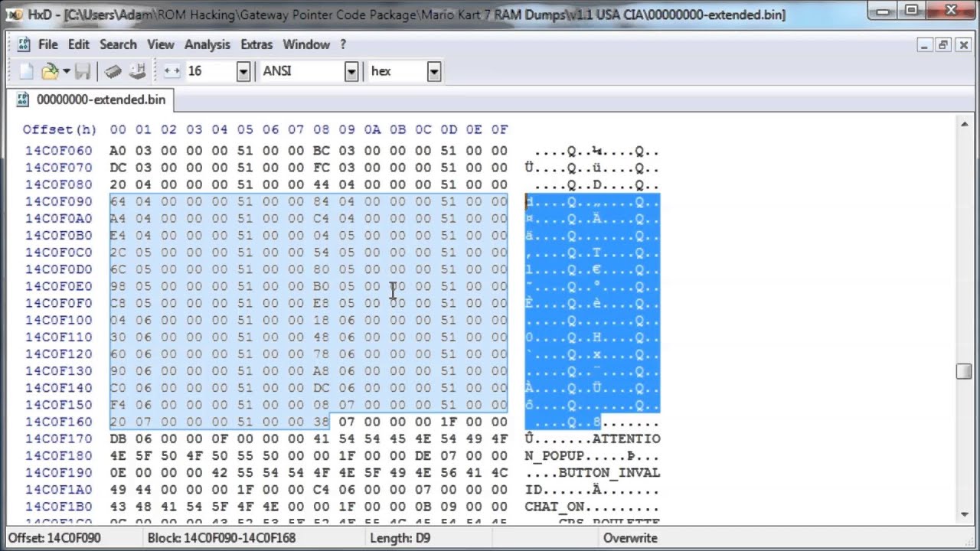Click offset row 14C0F160

(x=58, y=422)
